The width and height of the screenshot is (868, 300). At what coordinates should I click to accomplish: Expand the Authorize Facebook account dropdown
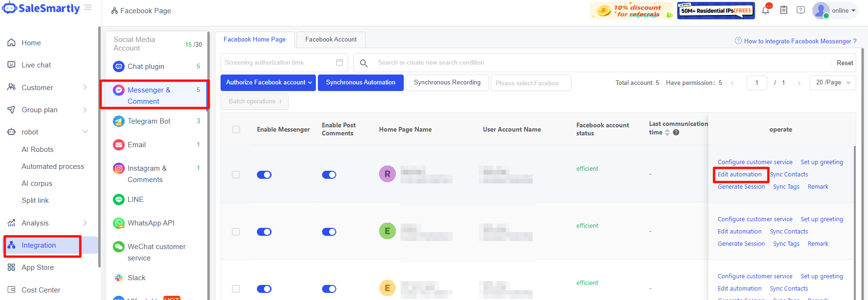pyautogui.click(x=268, y=83)
